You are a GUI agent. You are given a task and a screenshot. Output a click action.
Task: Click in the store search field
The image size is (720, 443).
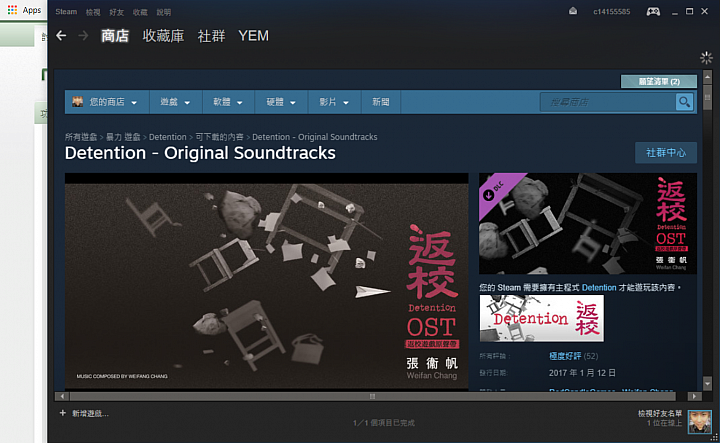tap(608, 102)
